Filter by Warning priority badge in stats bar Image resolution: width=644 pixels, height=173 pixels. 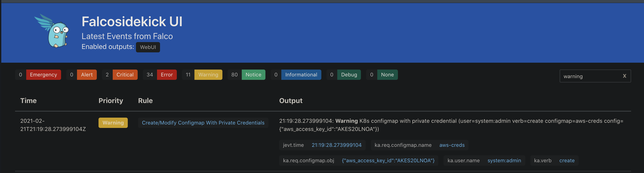[208, 75]
